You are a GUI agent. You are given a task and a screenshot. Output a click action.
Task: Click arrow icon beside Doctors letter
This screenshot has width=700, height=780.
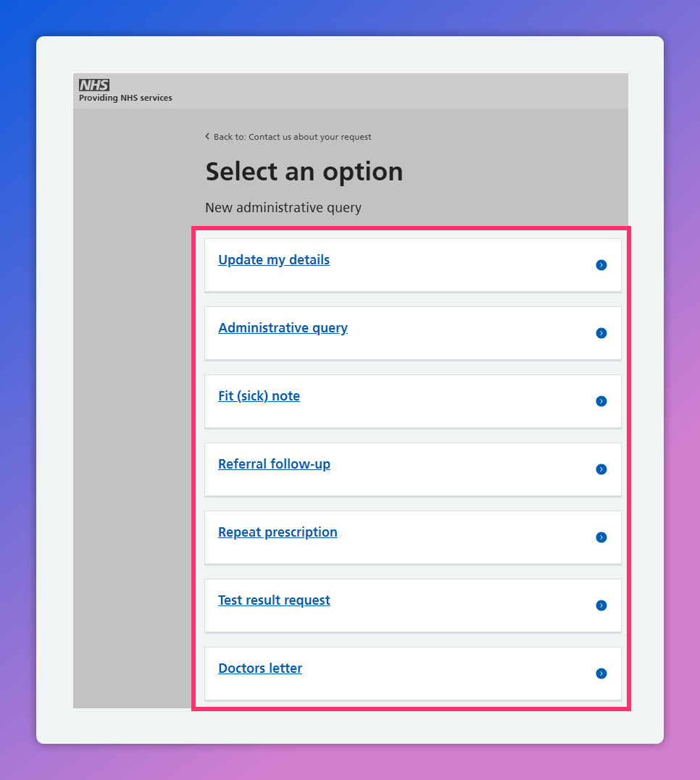click(601, 674)
